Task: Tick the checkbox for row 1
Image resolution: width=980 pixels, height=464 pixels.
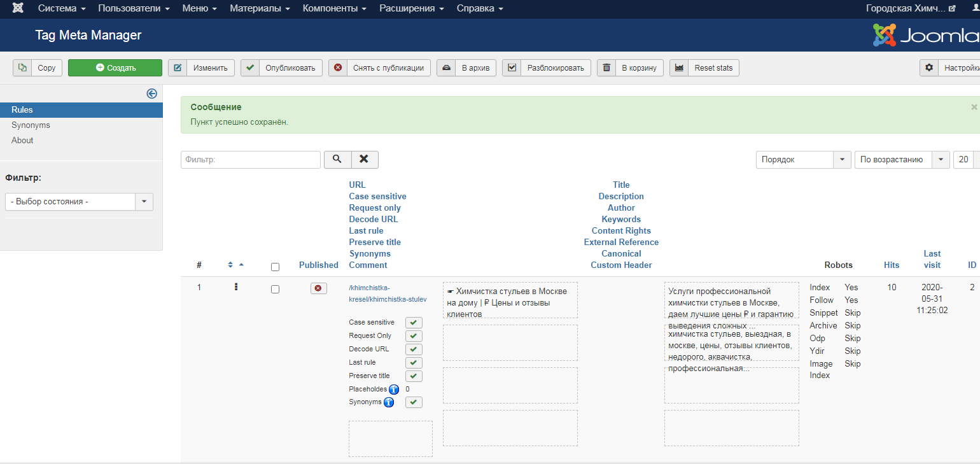Action: point(275,289)
